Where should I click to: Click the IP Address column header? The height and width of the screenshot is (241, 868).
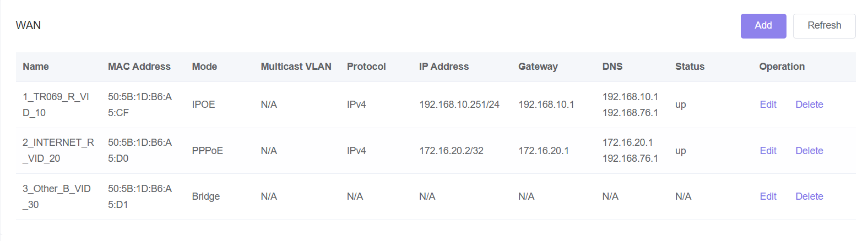point(444,67)
